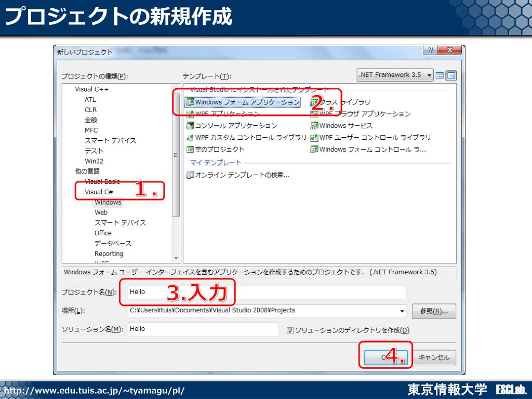The height and width of the screenshot is (399, 532).
Task: Open the 場所 path dropdown arrow
Action: tap(402, 311)
